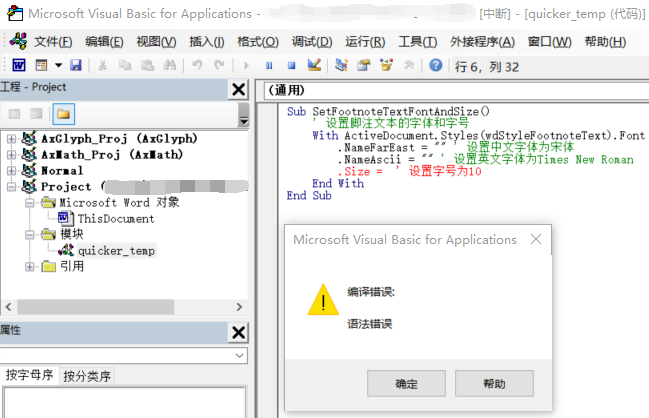Open the properties object dropdown
This screenshot has height=418, width=649.
click(x=239, y=356)
